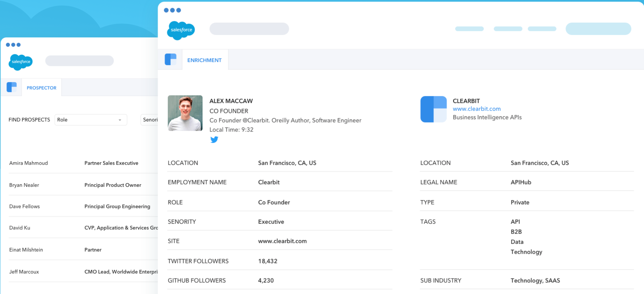
Task: Open the Seniority dropdown in Prospector window
Action: pos(150,120)
